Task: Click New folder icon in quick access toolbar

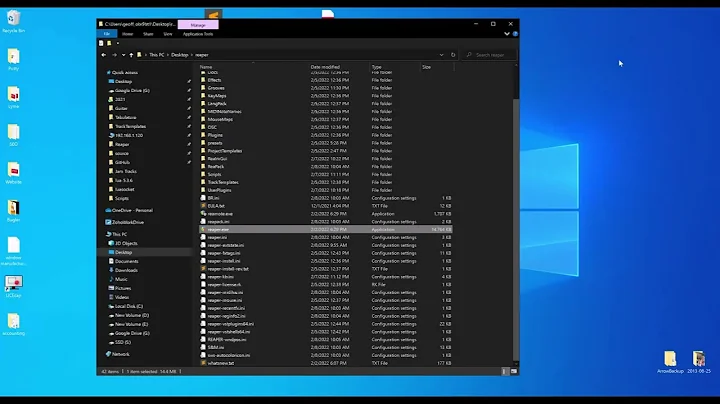Action: (x=109, y=43)
